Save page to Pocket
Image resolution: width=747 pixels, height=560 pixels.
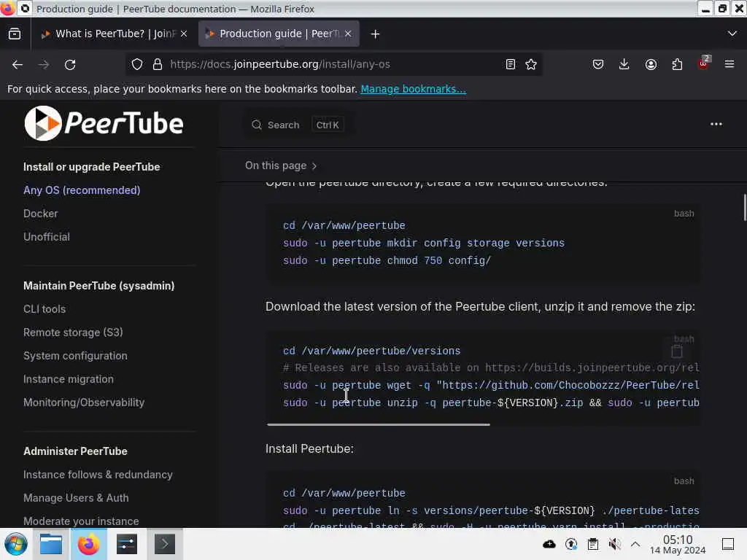pyautogui.click(x=598, y=64)
